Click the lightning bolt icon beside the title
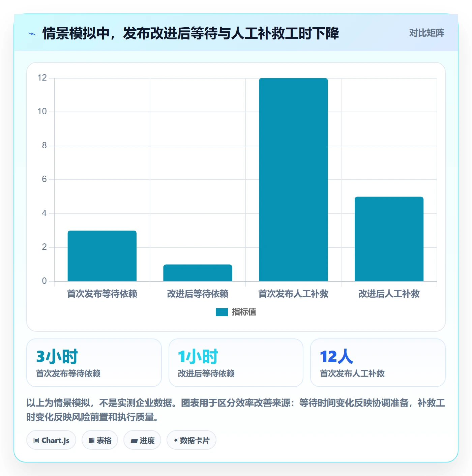 32,34
